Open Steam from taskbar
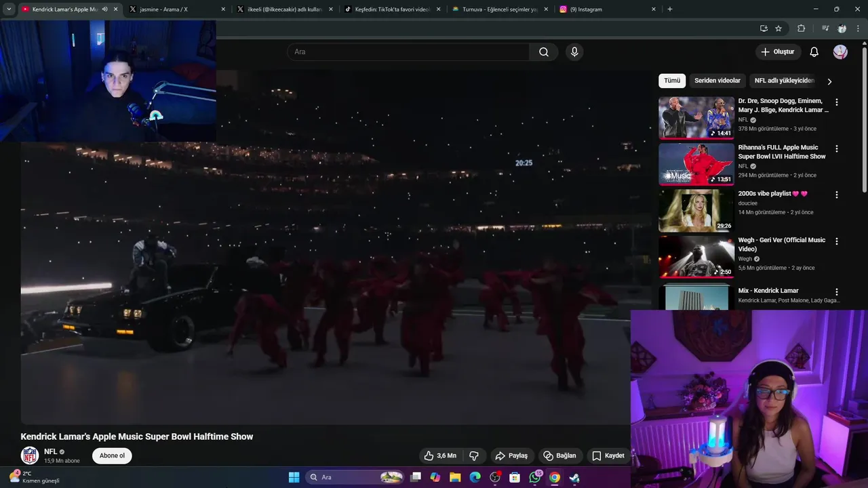The image size is (868, 488). 574,477
